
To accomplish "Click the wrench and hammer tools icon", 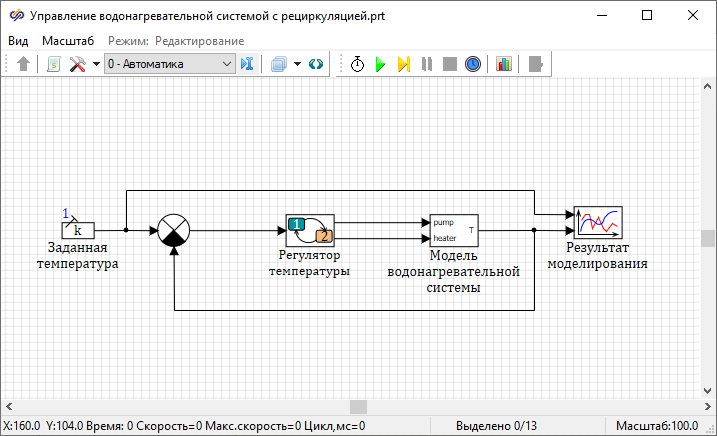I will (78, 64).
